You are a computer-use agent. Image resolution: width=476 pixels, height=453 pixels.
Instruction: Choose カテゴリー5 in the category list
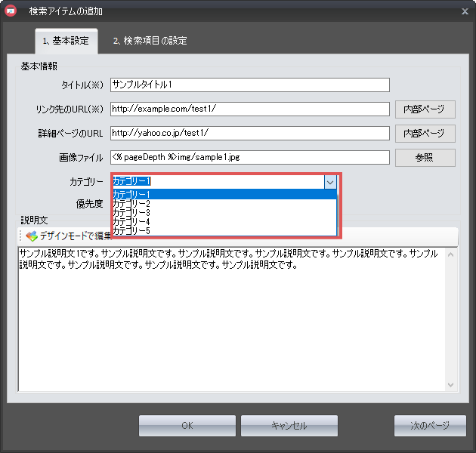click(224, 231)
